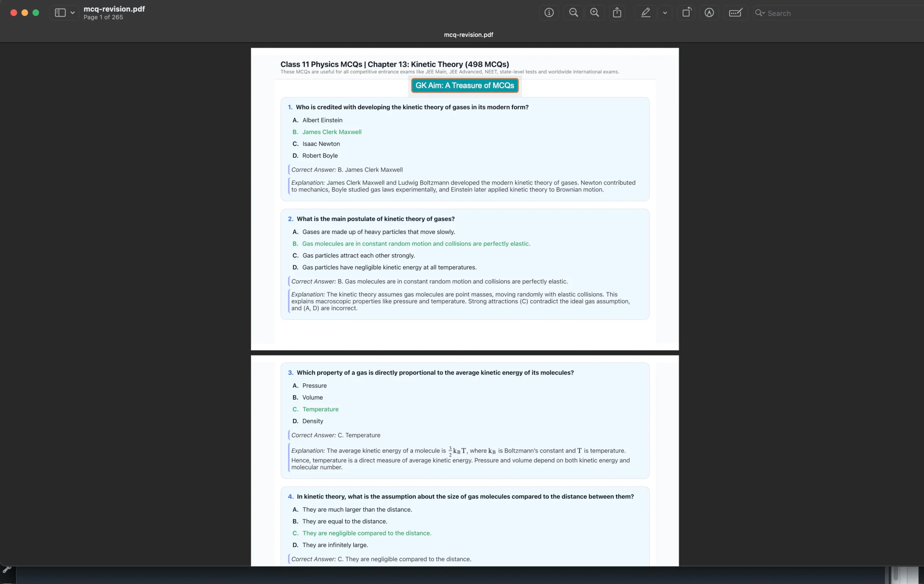The height and width of the screenshot is (584, 924).
Task: Click the mcq-revision.pdf window title
Action: (114, 9)
